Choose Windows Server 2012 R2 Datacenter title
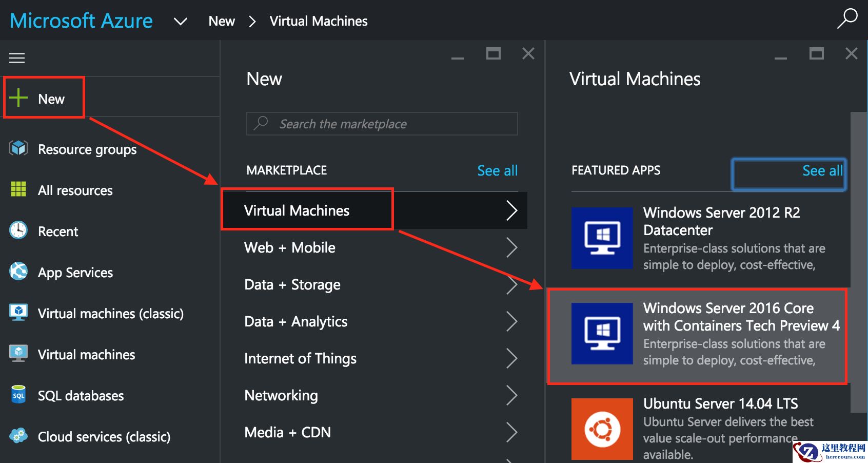Viewport: 868px width, 463px height. click(722, 221)
